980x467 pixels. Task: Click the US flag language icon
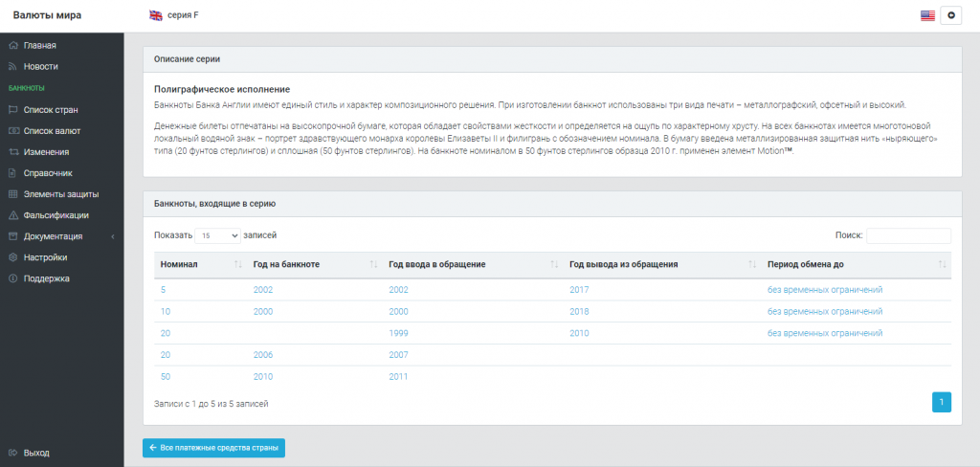coord(927,15)
